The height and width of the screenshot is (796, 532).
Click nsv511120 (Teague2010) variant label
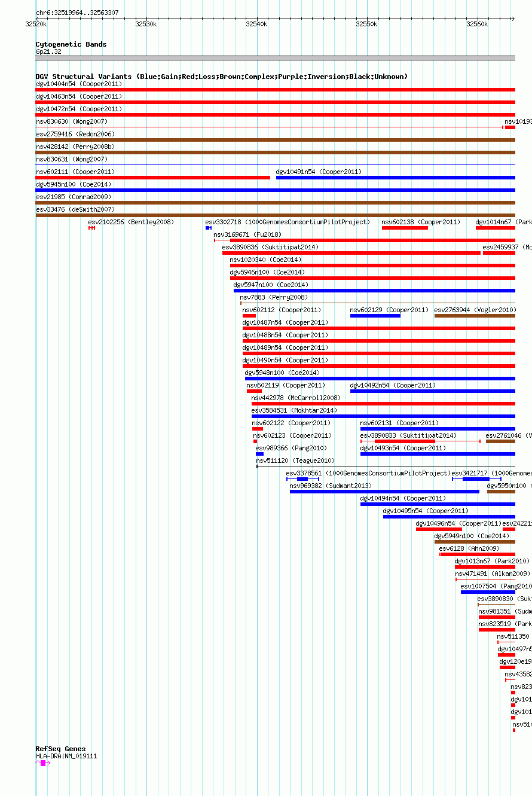click(x=295, y=460)
